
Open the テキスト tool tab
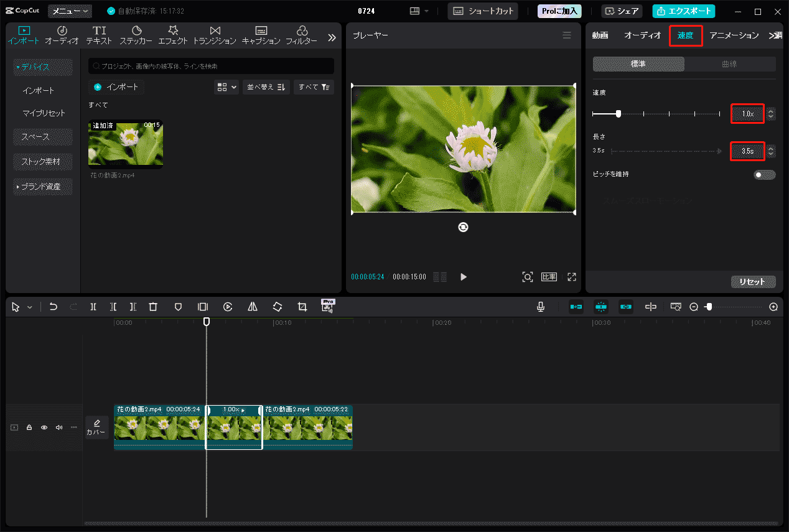coord(99,35)
